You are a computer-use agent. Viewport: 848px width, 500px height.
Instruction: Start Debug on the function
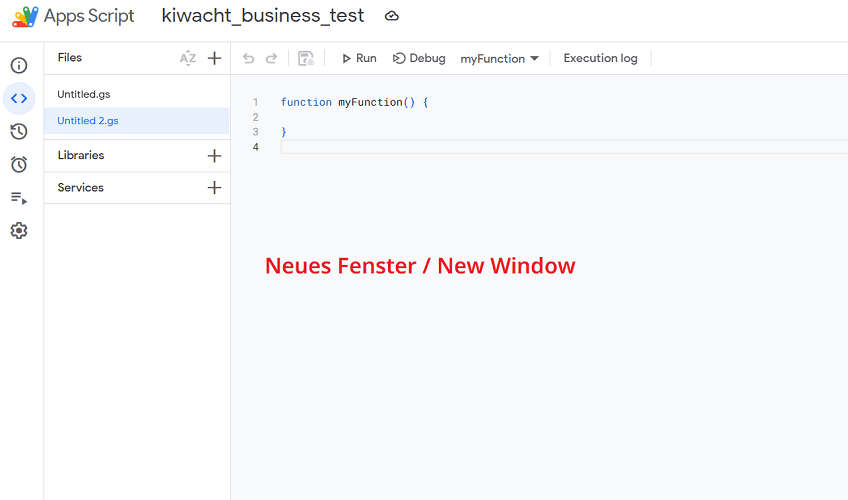[419, 58]
